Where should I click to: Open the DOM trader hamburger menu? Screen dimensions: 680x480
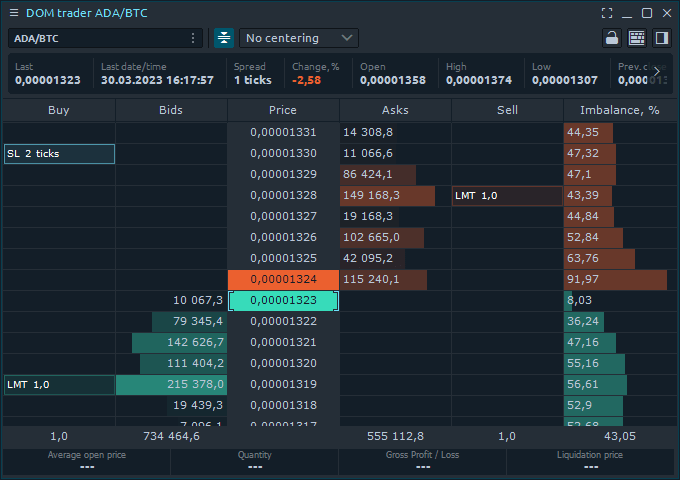[14, 13]
